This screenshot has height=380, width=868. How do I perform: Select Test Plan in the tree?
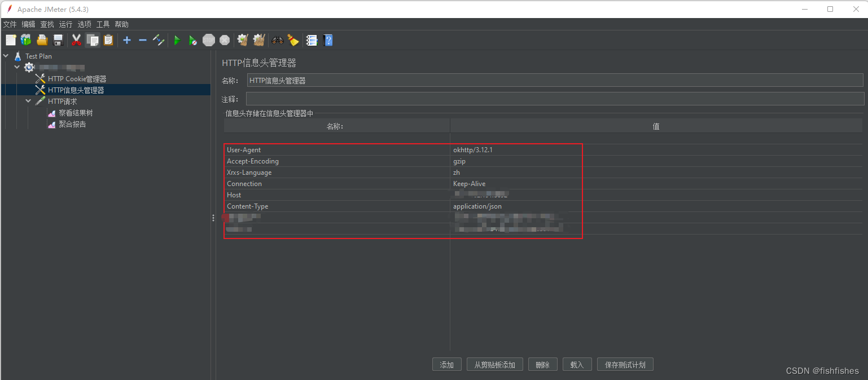click(x=38, y=56)
